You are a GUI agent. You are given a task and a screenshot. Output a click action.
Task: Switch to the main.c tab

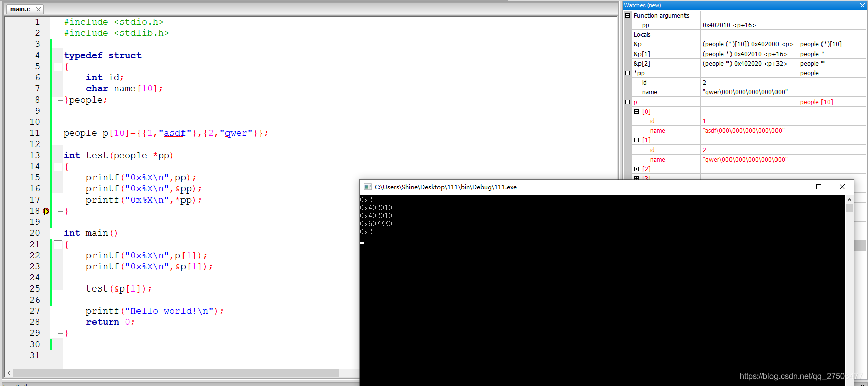pyautogui.click(x=20, y=9)
